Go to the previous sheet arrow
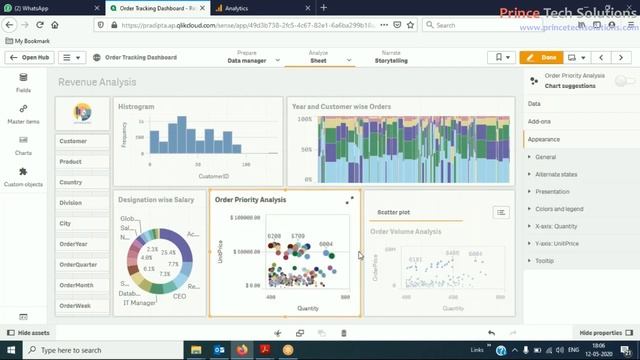Viewport: 640px width, 360px height. pyautogui.click(x=601, y=58)
